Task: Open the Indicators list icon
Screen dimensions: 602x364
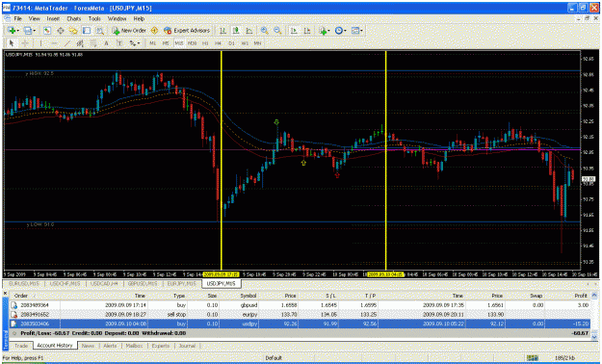Action: (x=323, y=31)
